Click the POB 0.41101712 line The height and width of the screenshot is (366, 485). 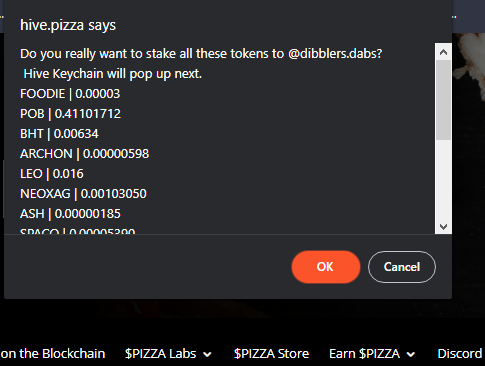click(x=70, y=114)
